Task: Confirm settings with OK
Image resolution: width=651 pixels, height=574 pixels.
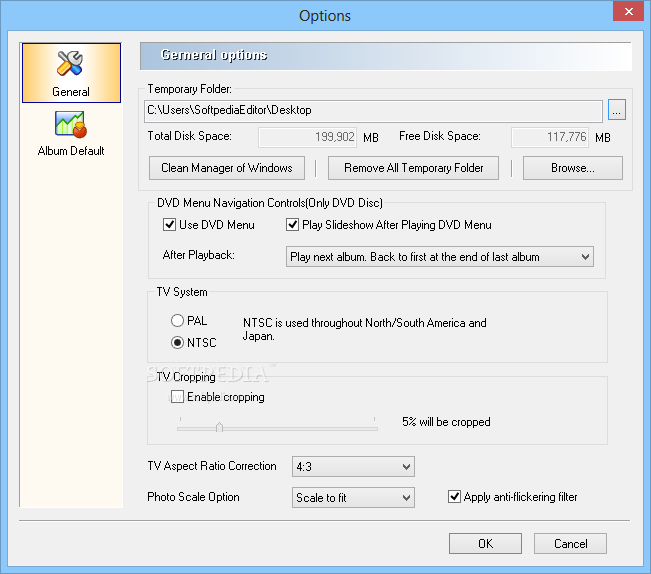Action: pos(485,544)
